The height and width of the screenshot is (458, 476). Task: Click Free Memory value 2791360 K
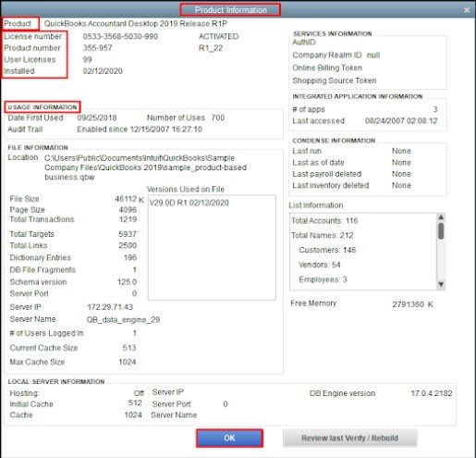(x=413, y=304)
